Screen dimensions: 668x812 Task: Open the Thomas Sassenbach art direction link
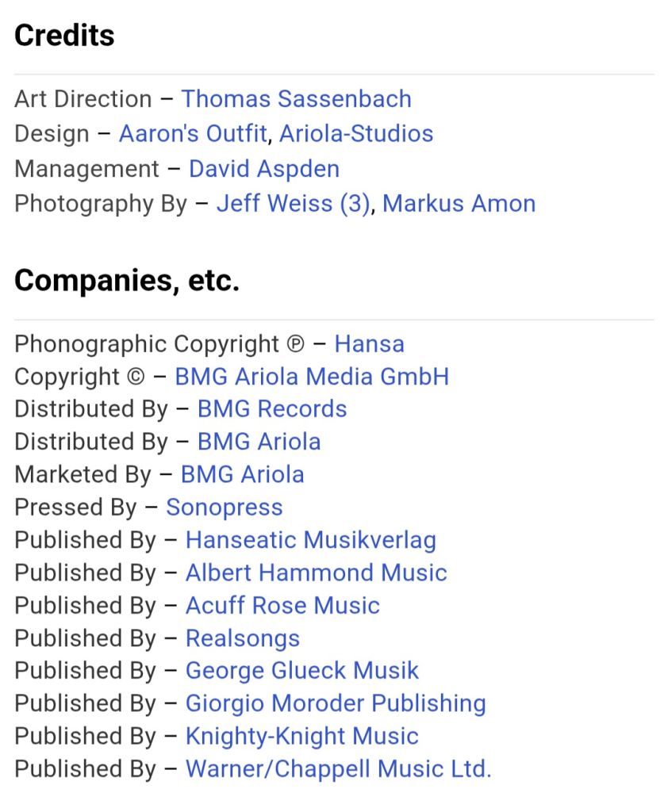pyautogui.click(x=296, y=99)
